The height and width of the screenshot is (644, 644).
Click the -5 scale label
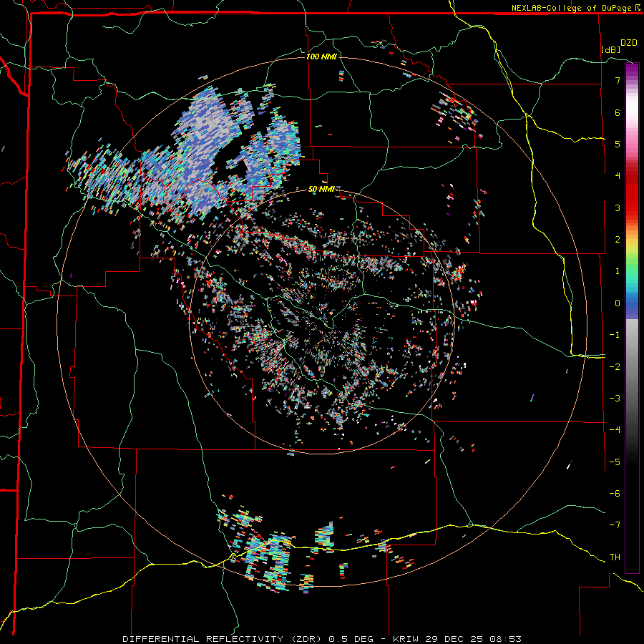click(x=615, y=462)
